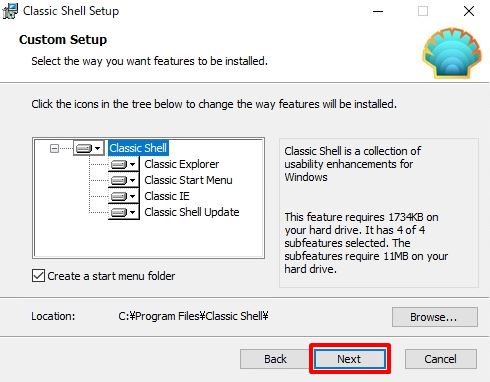Click the 1734KB disk requirement text

[366, 243]
